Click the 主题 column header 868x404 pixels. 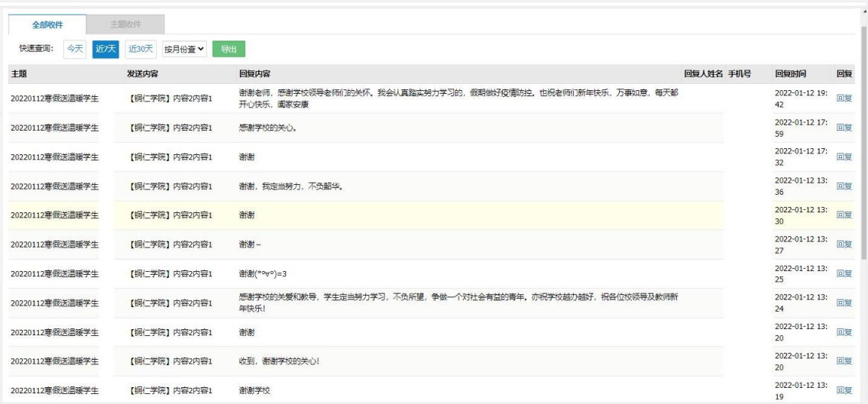click(x=18, y=74)
